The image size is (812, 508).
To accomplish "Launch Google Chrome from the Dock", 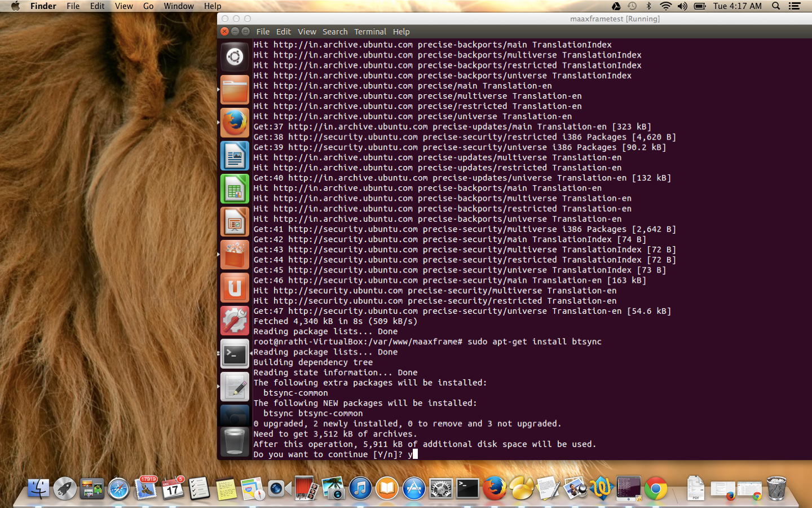I will coord(656,489).
